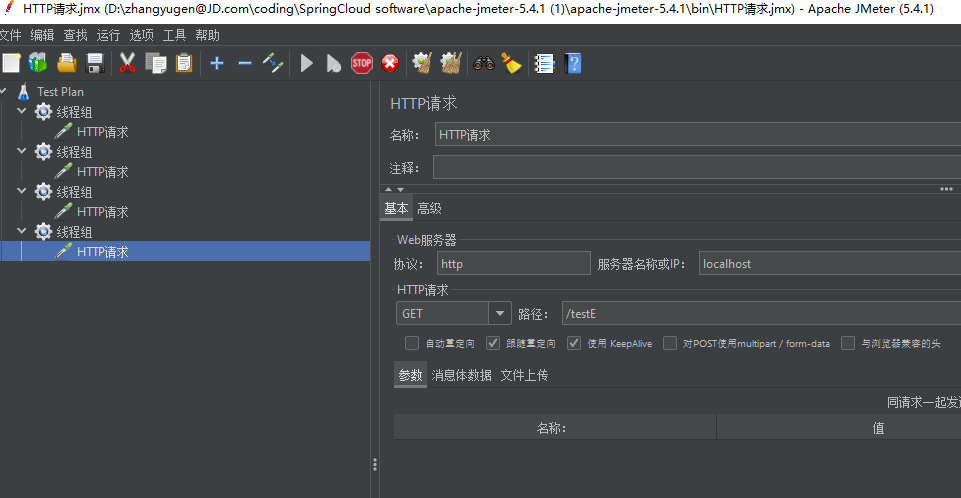
Task: Open the 选项 menu
Action: [142, 35]
